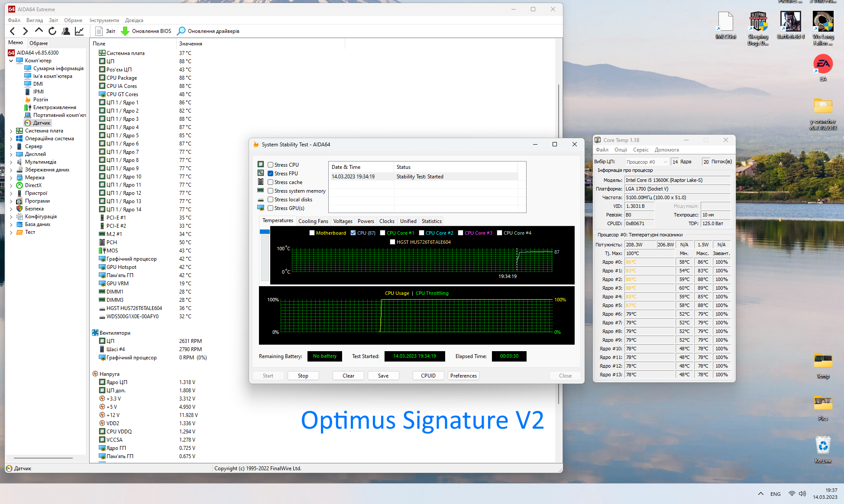Open the Опції menu in Core Temp
The image size is (844, 504).
click(621, 150)
